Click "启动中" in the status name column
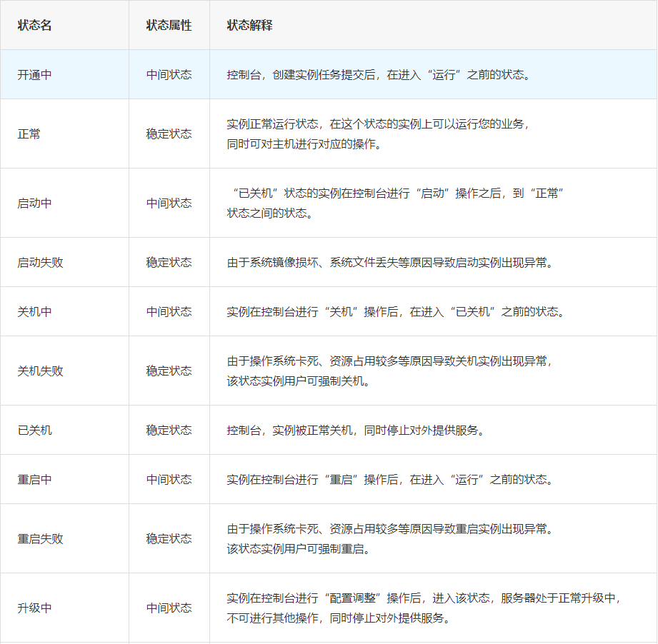Image resolution: width=658 pixels, height=644 pixels. [35, 203]
